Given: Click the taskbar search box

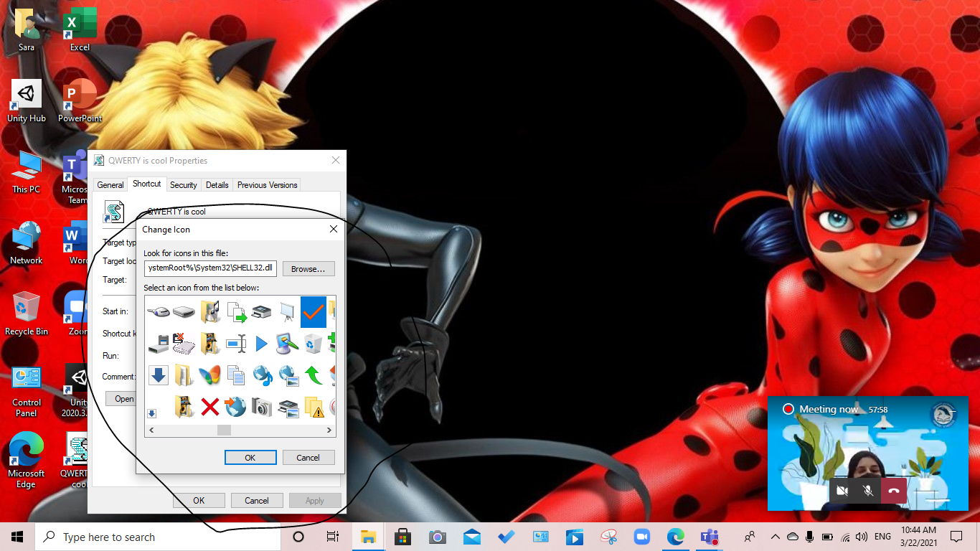Looking at the screenshot, I should click(x=158, y=537).
